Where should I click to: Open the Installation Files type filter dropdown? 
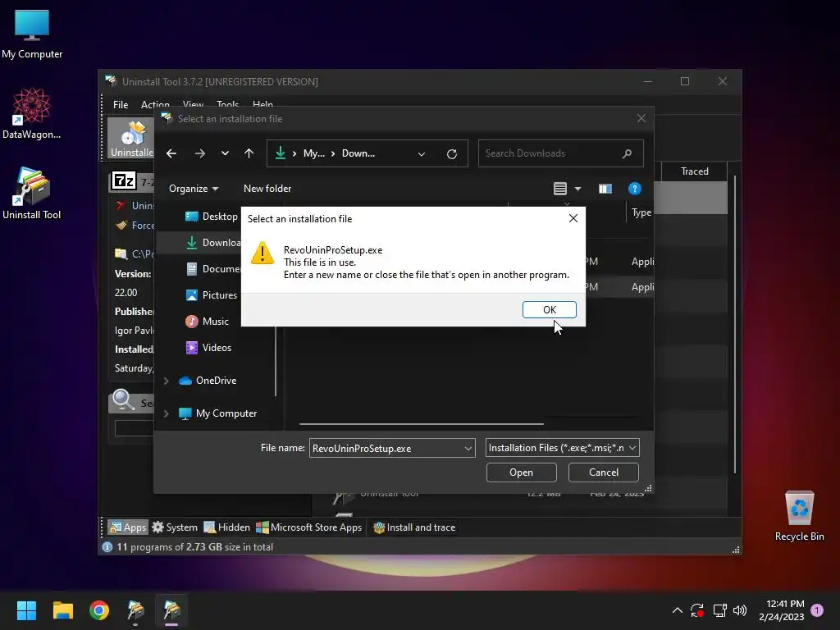point(632,448)
